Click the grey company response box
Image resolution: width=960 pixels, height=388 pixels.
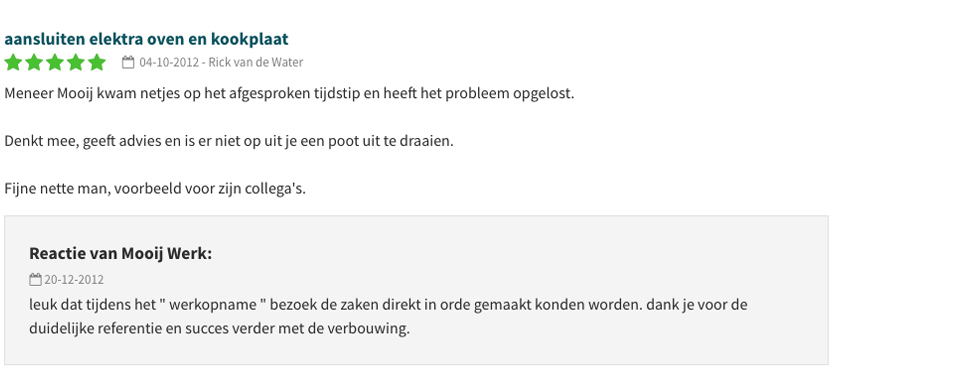click(x=416, y=290)
